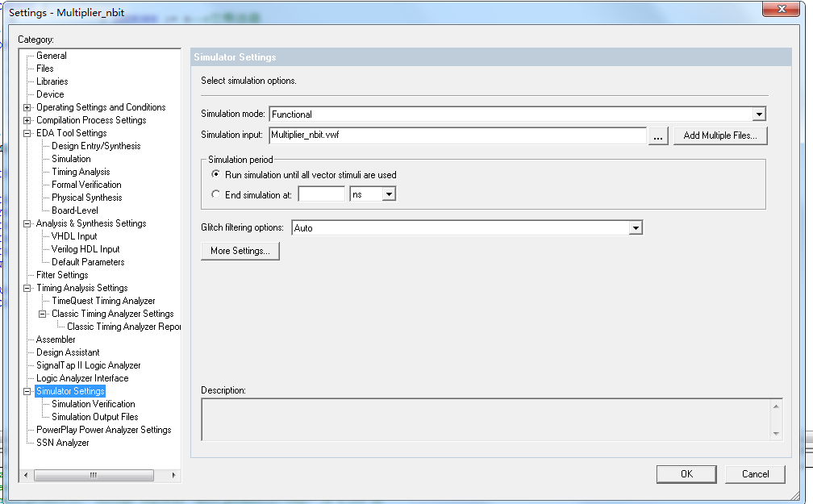This screenshot has height=504, width=813.
Task: Open the Simulation mode dropdown
Action: pyautogui.click(x=759, y=114)
